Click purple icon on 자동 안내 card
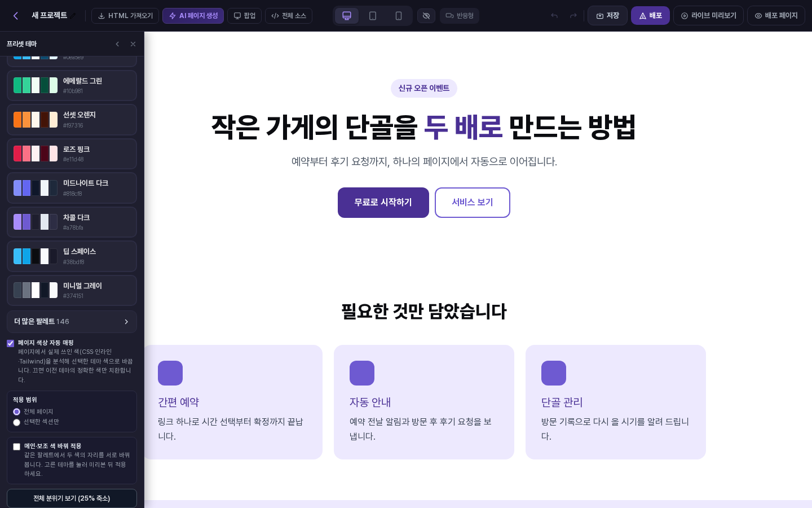Viewport: 812px width, 508px height. (362, 373)
